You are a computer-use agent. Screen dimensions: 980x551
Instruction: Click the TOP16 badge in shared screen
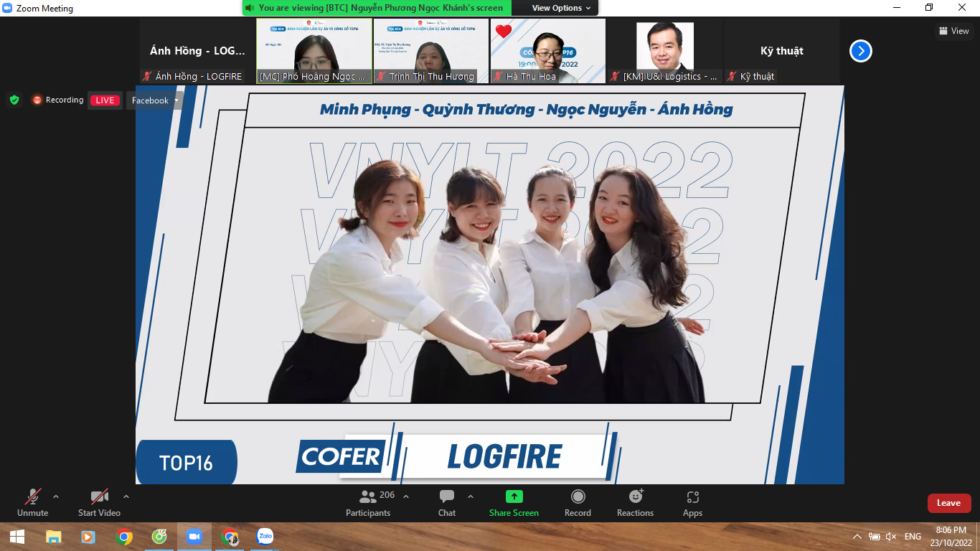[x=187, y=463]
